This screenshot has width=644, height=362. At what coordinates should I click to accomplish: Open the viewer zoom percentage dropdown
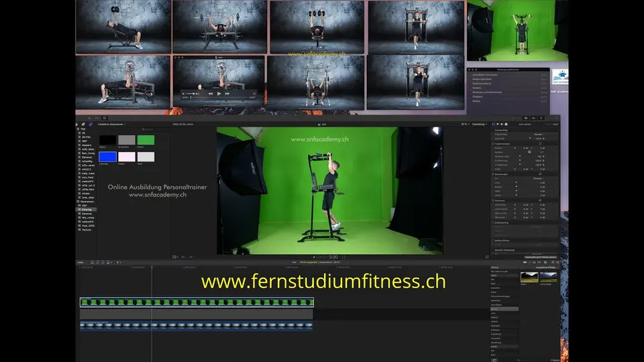click(464, 125)
